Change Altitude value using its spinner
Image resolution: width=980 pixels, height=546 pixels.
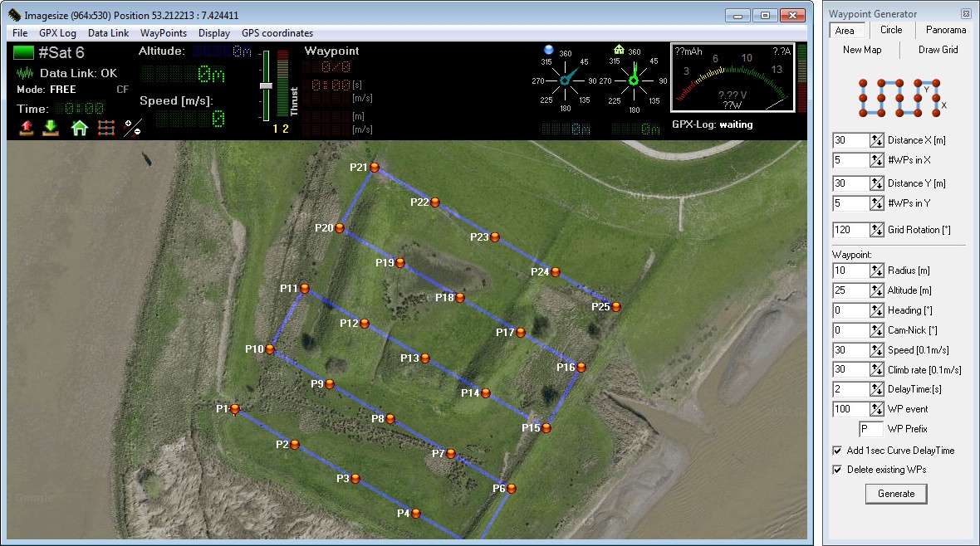(876, 290)
